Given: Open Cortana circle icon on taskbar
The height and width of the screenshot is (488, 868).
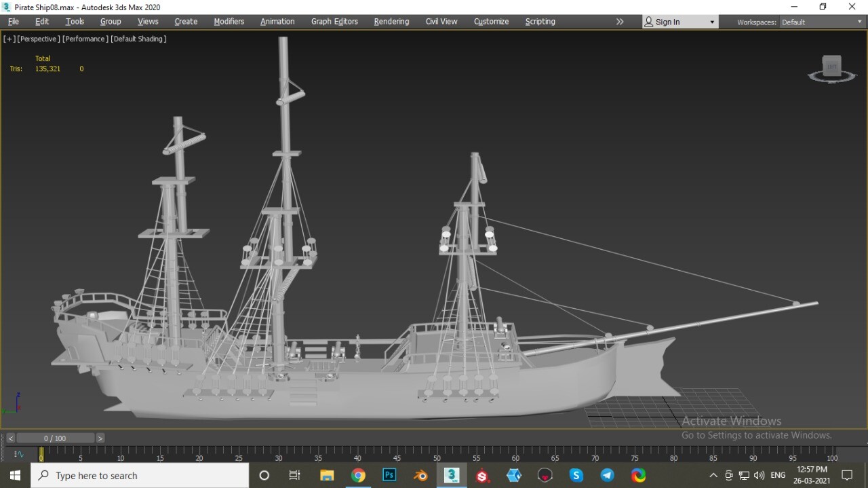Looking at the screenshot, I should pos(264,475).
